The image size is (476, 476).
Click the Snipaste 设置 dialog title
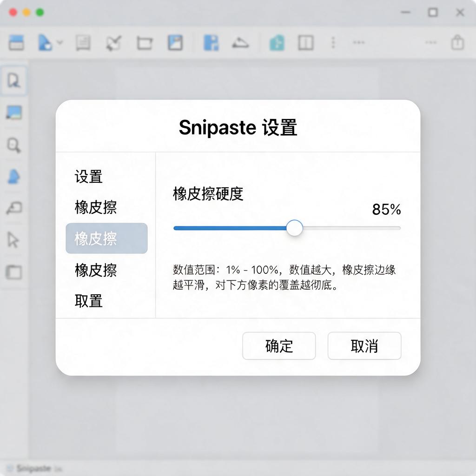[238, 127]
